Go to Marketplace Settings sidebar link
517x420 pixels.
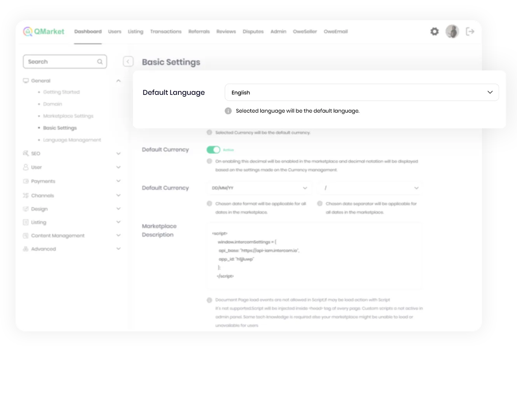(x=68, y=116)
